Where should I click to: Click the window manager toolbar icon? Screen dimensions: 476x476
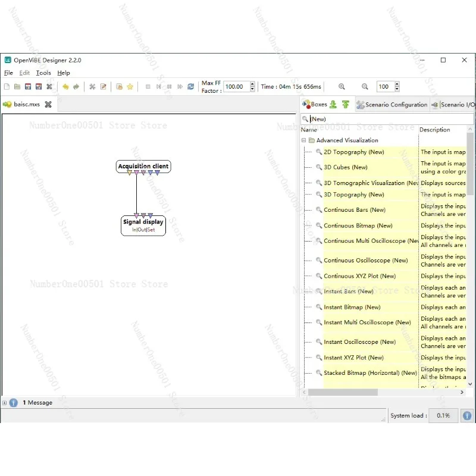pos(120,86)
